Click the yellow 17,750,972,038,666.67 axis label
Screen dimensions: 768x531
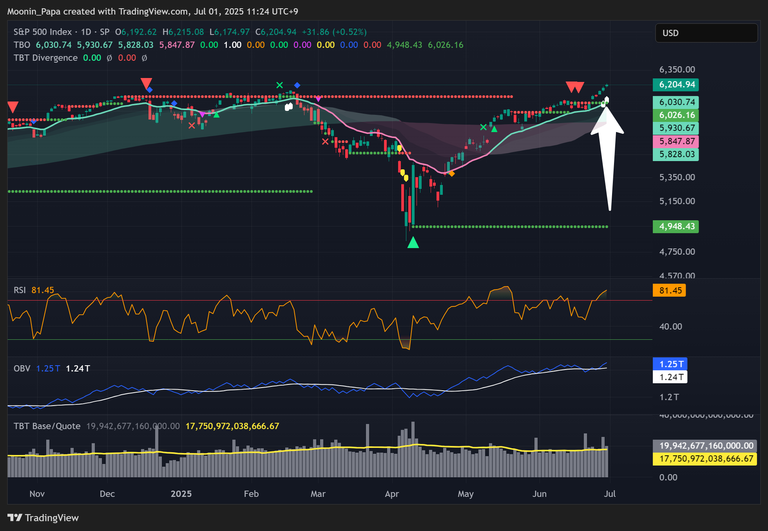click(705, 459)
